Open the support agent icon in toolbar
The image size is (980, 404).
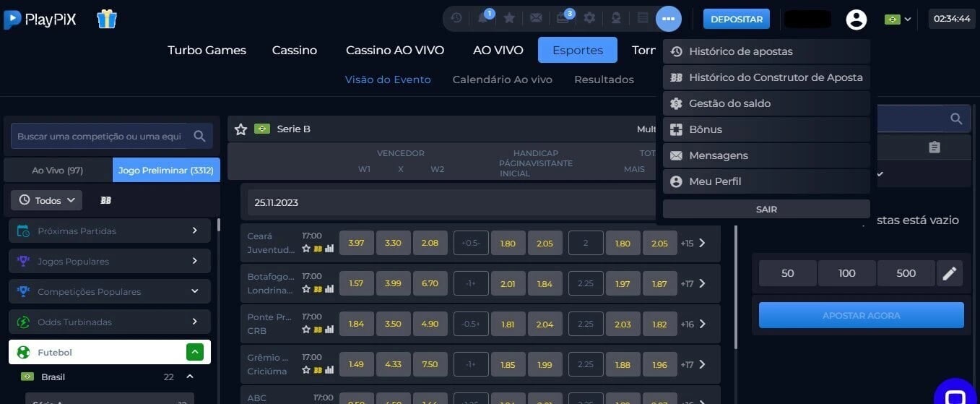[616, 19]
